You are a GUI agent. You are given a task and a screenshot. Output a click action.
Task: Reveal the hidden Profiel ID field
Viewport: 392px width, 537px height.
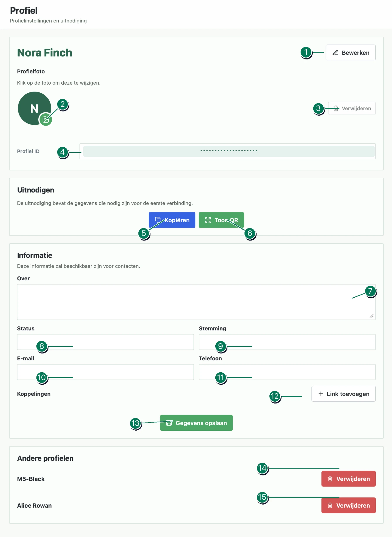pos(229,151)
